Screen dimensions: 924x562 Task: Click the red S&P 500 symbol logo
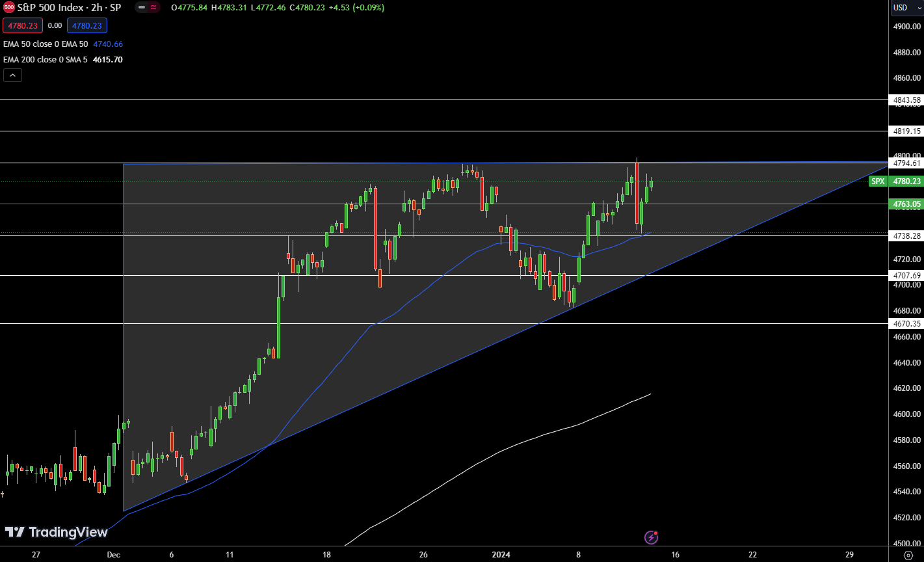(8, 8)
